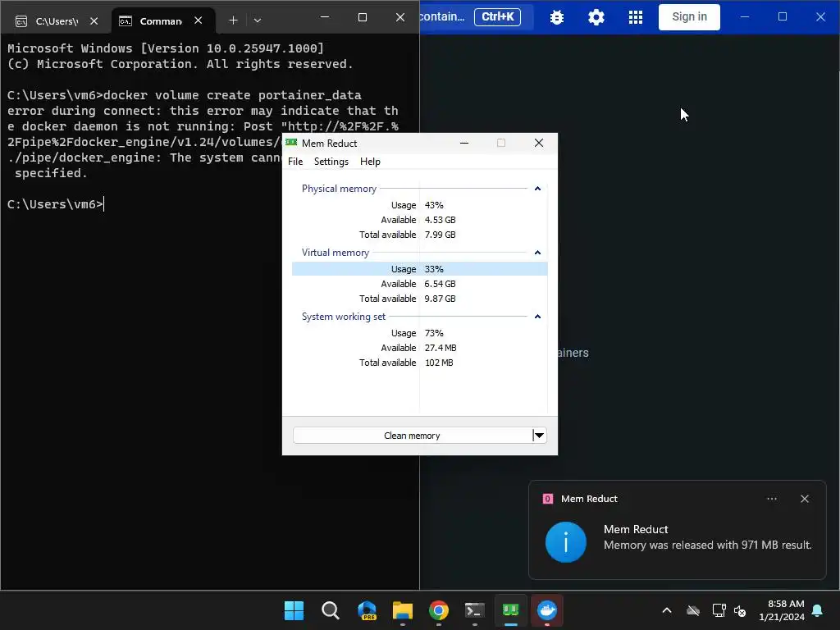Open Docker Desktop settings gear
Viewport: 840px width, 630px height.
click(x=596, y=17)
